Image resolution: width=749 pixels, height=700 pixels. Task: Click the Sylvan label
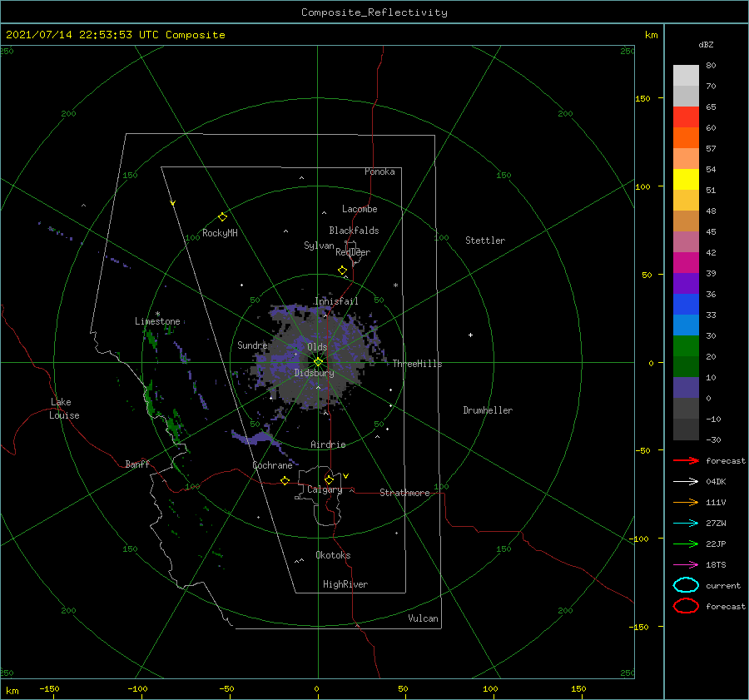click(319, 246)
